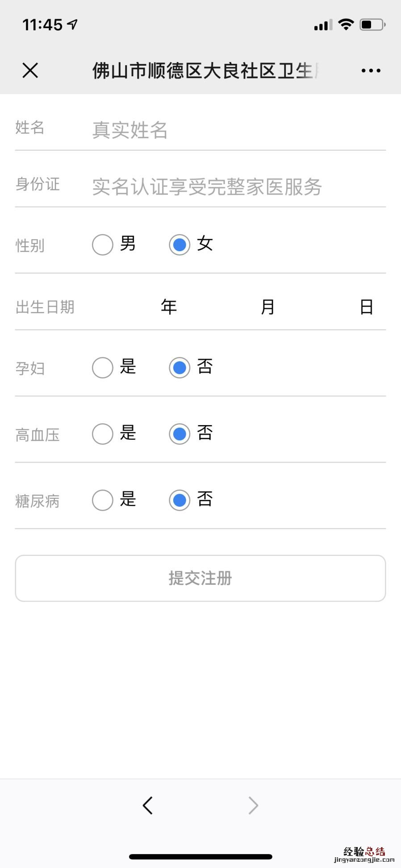The image size is (401, 868).
Task: Select 女 gender radio button
Action: (x=180, y=244)
